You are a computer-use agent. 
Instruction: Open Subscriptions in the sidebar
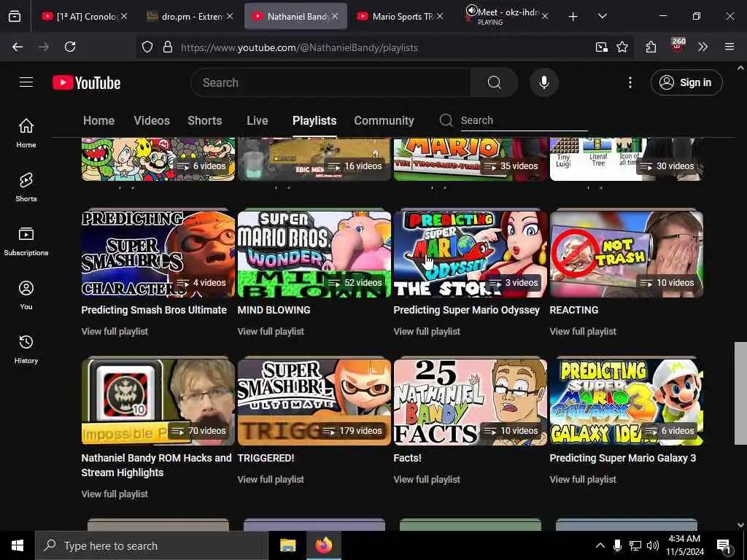coord(26,241)
